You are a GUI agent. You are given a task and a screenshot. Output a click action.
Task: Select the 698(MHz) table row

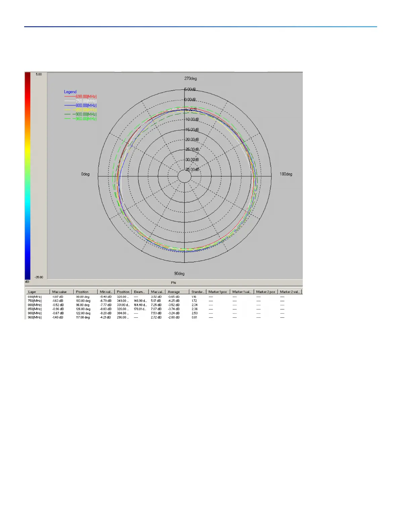pos(164,297)
